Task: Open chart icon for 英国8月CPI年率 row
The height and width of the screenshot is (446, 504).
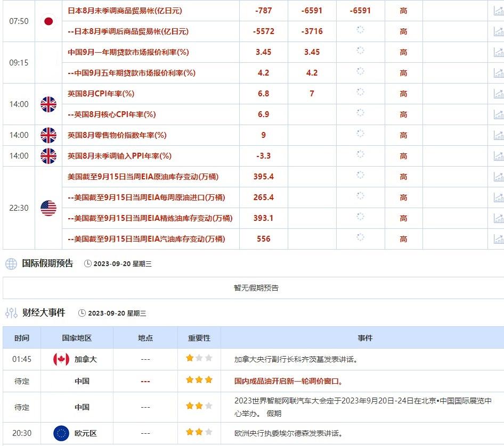Action: click(x=499, y=94)
